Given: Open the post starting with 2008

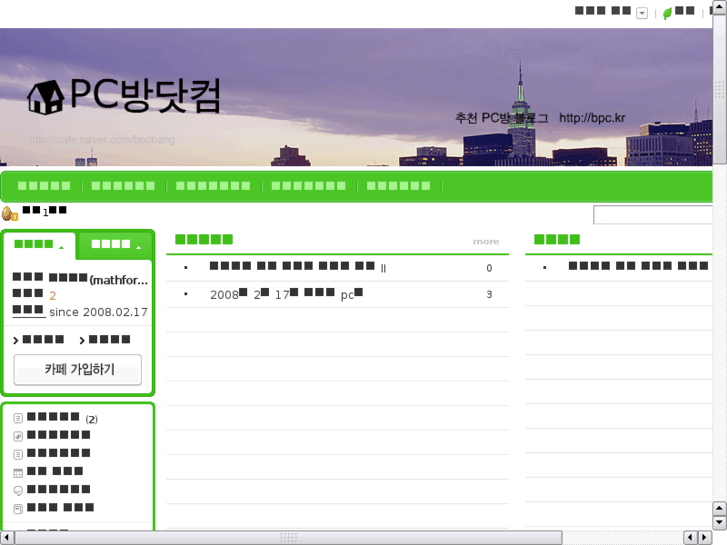Looking at the screenshot, I should point(287,294).
